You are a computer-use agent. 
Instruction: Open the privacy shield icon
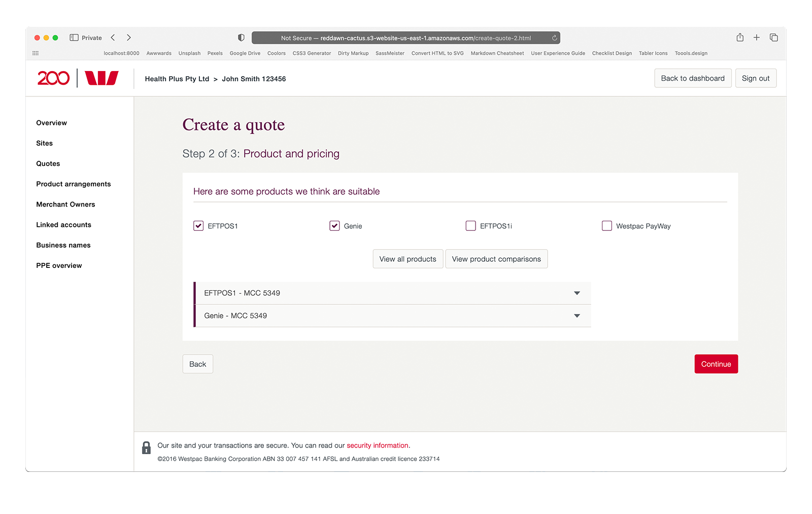tap(241, 38)
